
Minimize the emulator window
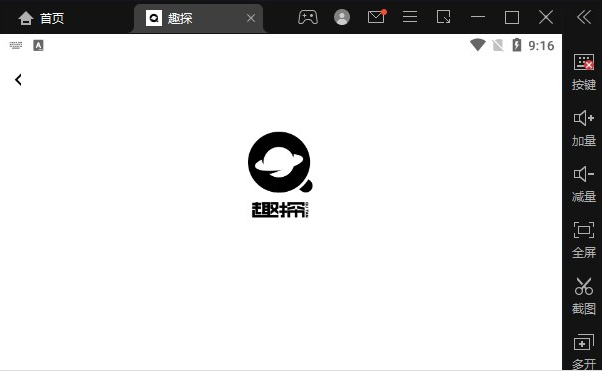478,17
